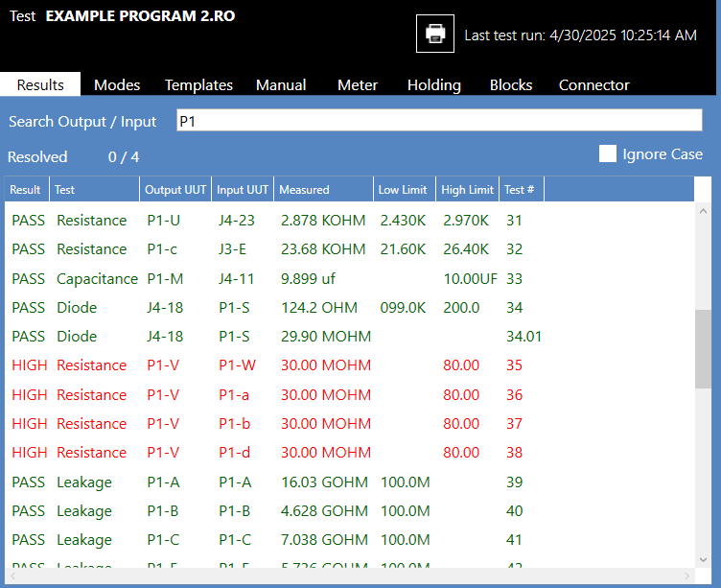Select HIGH result for test 35
The height and width of the screenshot is (588, 721).
[30, 365]
